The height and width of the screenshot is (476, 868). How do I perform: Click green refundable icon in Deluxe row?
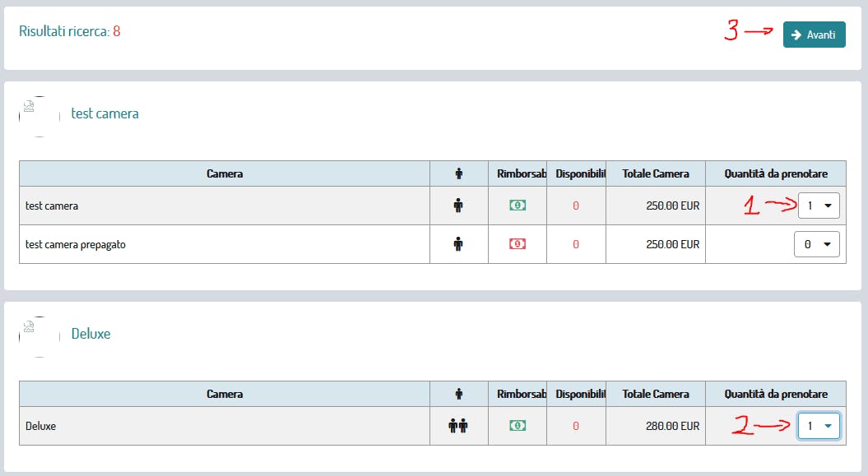click(x=518, y=426)
